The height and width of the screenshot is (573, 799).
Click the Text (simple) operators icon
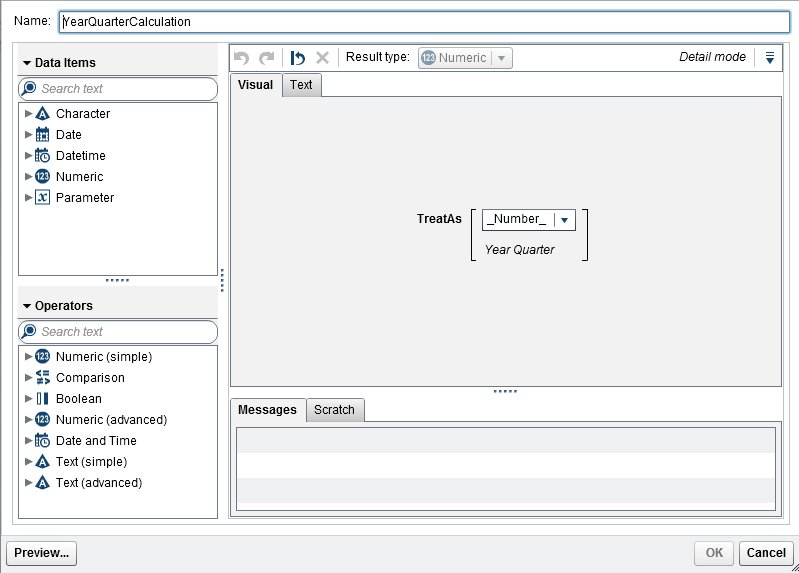42,461
